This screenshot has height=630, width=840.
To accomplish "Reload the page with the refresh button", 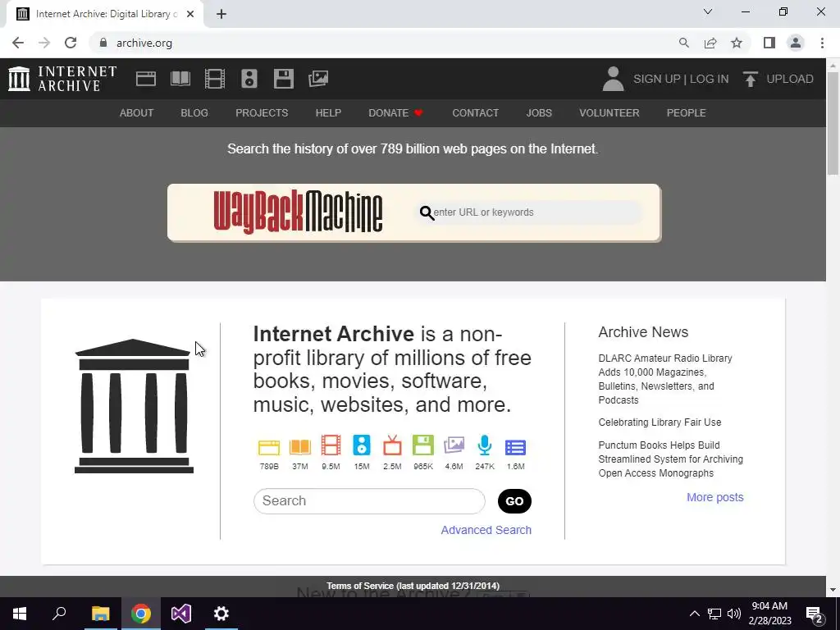I will click(71, 43).
